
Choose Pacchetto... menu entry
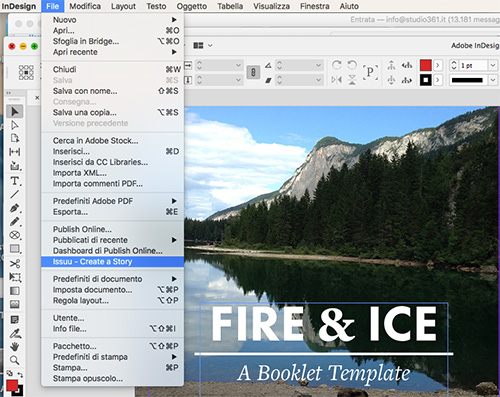coord(113,346)
